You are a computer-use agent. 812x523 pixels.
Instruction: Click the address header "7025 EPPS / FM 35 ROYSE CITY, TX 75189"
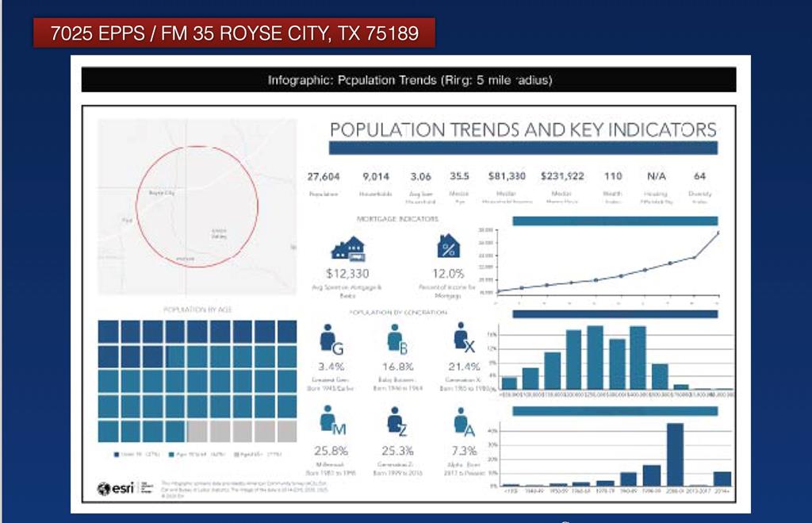[x=235, y=33]
